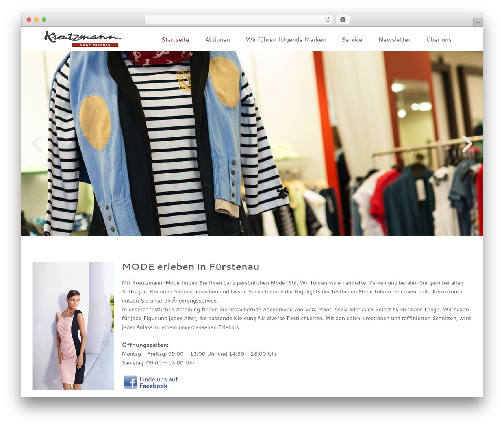The width and height of the screenshot is (504, 427).
Task: Click the Öffnungszeiten label
Action: click(x=145, y=345)
